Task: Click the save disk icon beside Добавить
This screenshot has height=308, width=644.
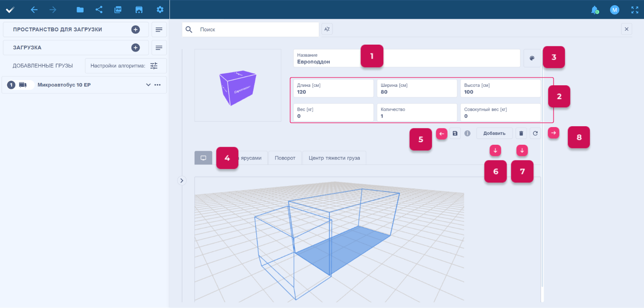Action: coord(455,133)
